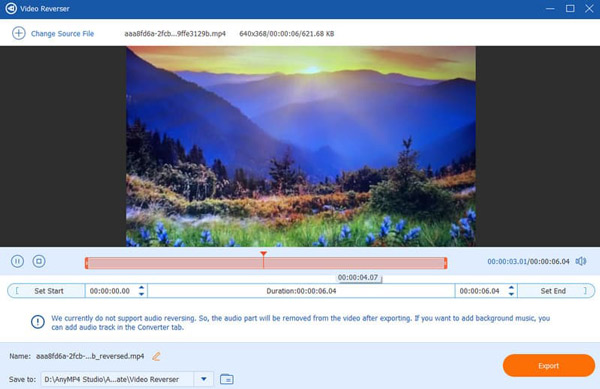
Task: Click the right trim handle of the timeline
Action: (445, 263)
